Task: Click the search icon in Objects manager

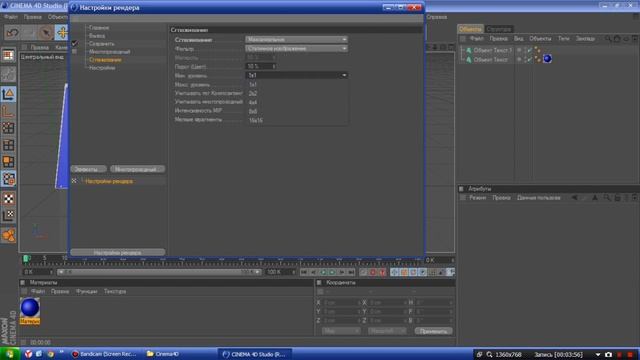Action: click(608, 38)
